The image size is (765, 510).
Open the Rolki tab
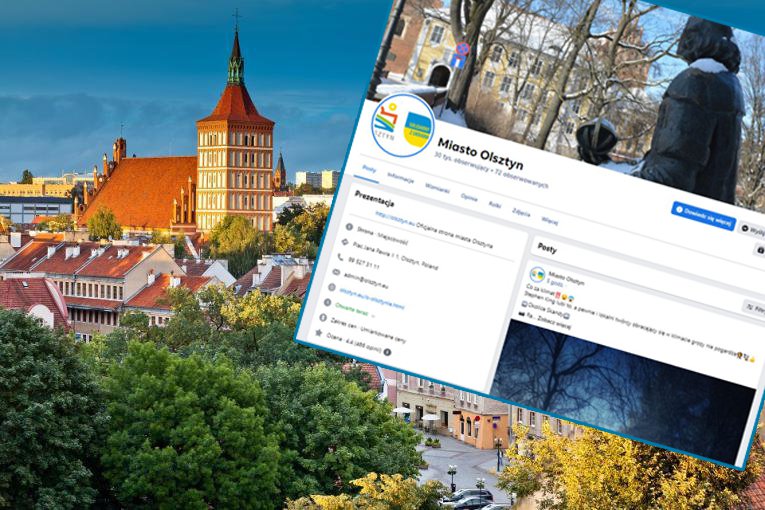pyautogui.click(x=495, y=204)
